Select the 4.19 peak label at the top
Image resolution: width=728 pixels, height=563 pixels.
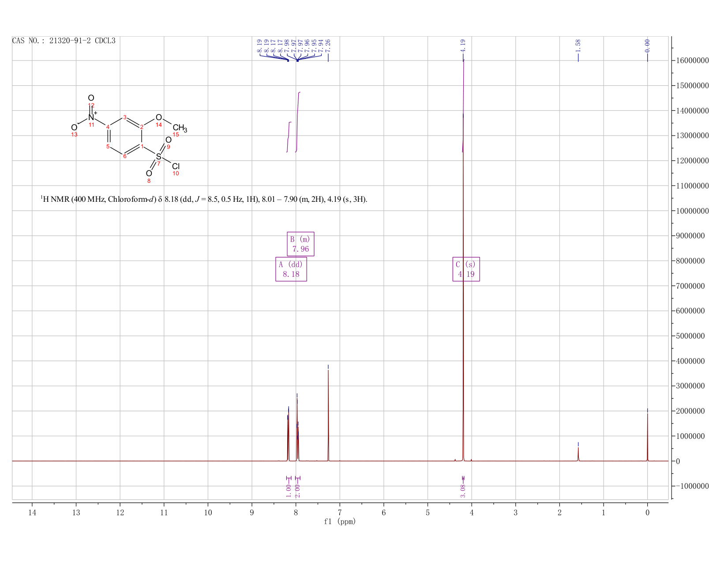click(x=463, y=46)
